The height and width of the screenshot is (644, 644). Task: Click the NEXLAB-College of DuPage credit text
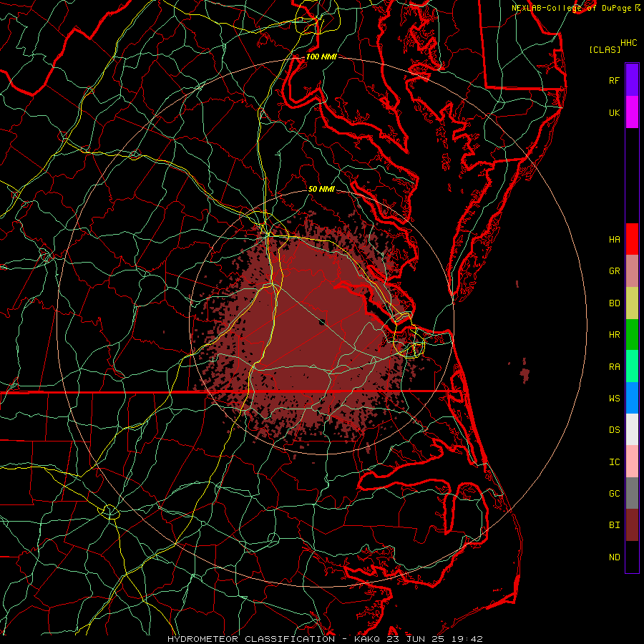(571, 8)
